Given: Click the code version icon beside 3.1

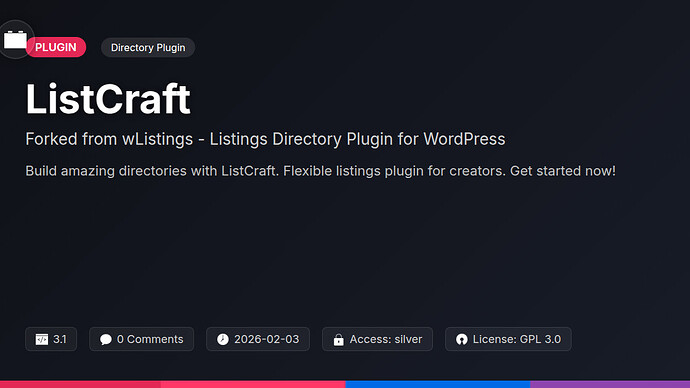Looking at the screenshot, I should (x=42, y=339).
